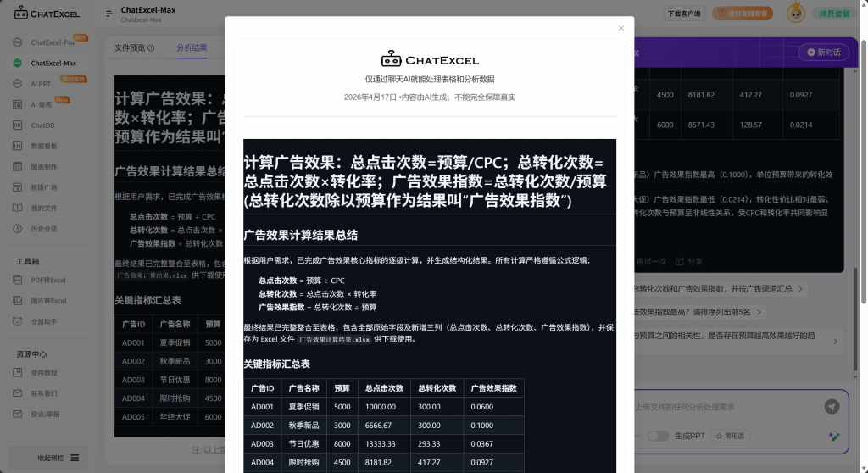
Task: Click 8571.43 value in chat table
Action: click(701, 125)
